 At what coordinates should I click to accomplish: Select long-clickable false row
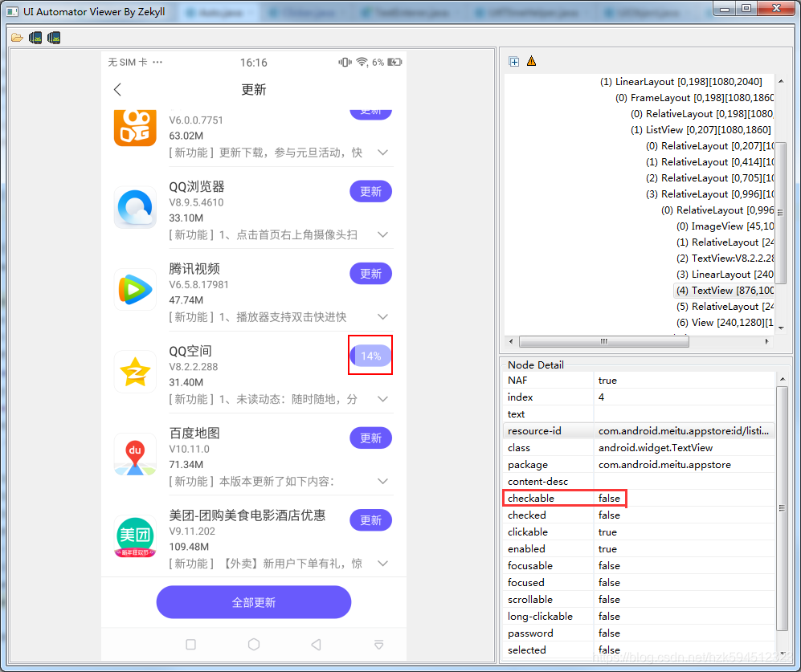click(639, 617)
